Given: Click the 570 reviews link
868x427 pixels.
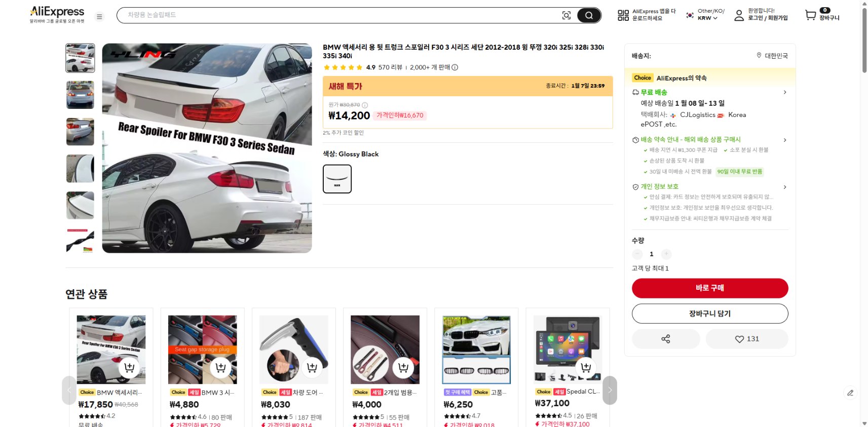Looking at the screenshot, I should [x=390, y=67].
